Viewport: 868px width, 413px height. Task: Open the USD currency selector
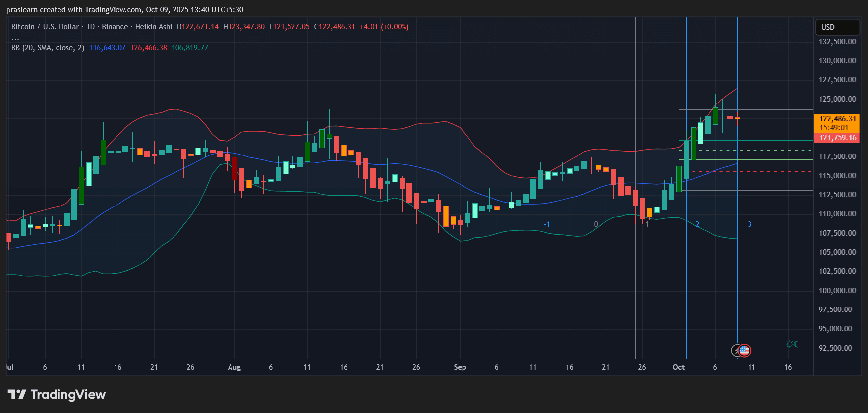(837, 27)
